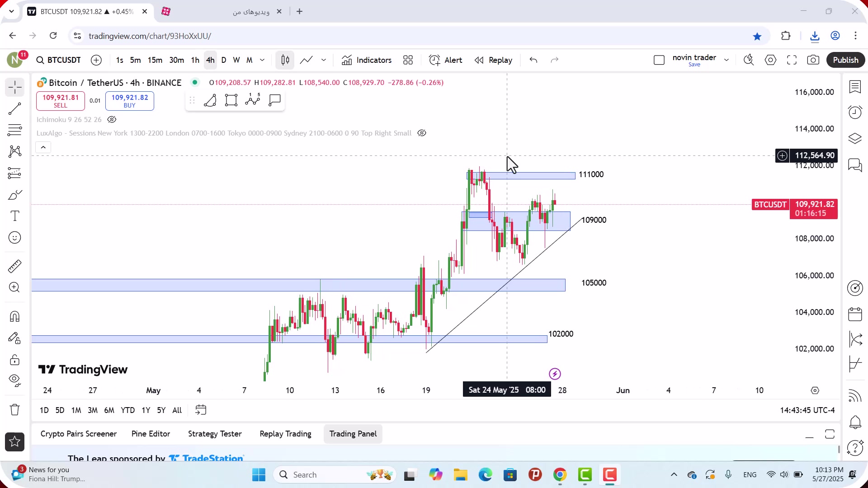Viewport: 868px width, 488px height.
Task: Expand the time interval dropdown arrow
Action: click(262, 60)
